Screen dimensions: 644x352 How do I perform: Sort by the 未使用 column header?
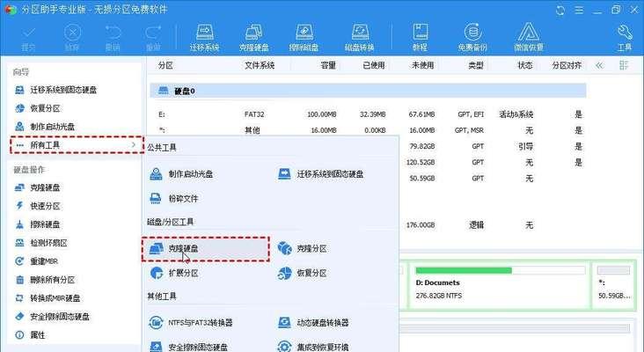coord(422,65)
